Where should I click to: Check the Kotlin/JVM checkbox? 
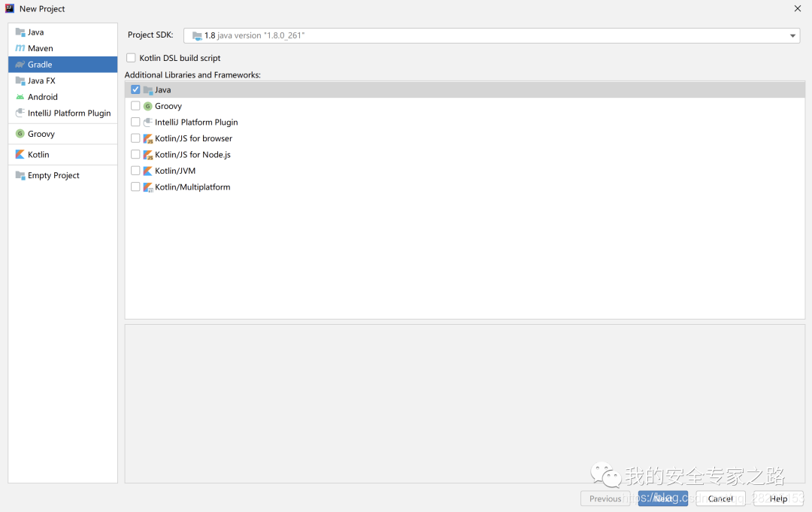click(135, 171)
